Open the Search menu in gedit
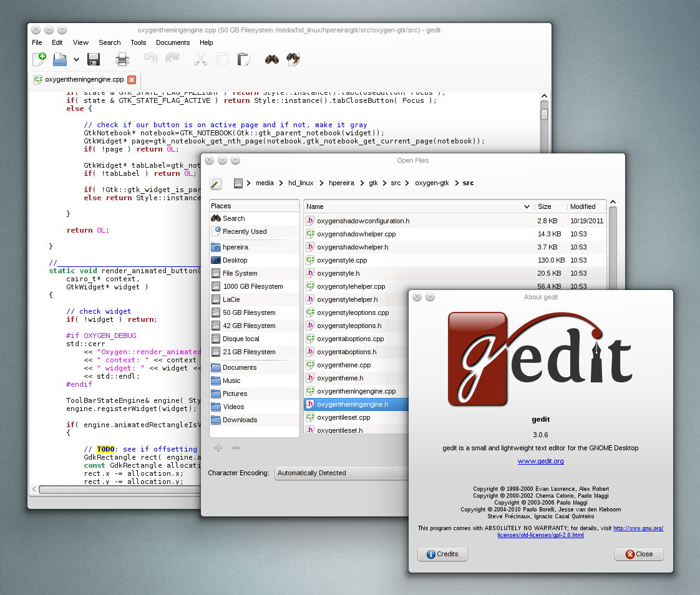Image resolution: width=700 pixels, height=595 pixels. (110, 42)
